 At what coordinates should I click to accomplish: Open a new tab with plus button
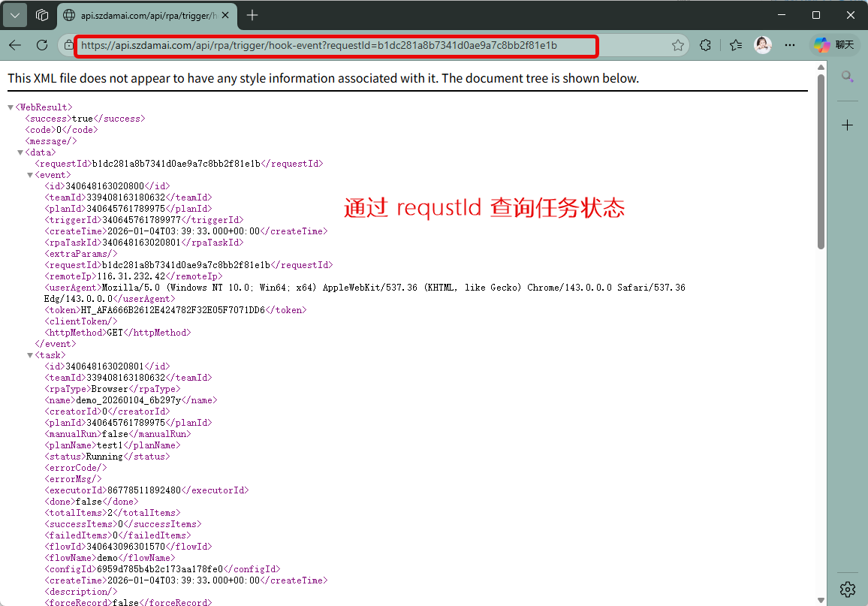point(252,15)
